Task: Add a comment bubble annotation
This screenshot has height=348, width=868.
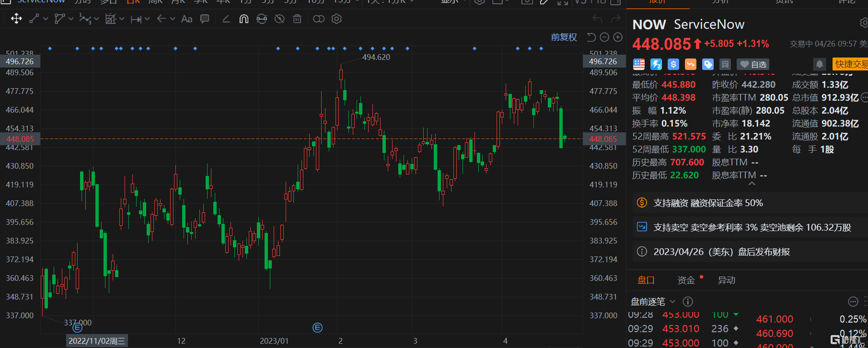Action: coord(205,19)
